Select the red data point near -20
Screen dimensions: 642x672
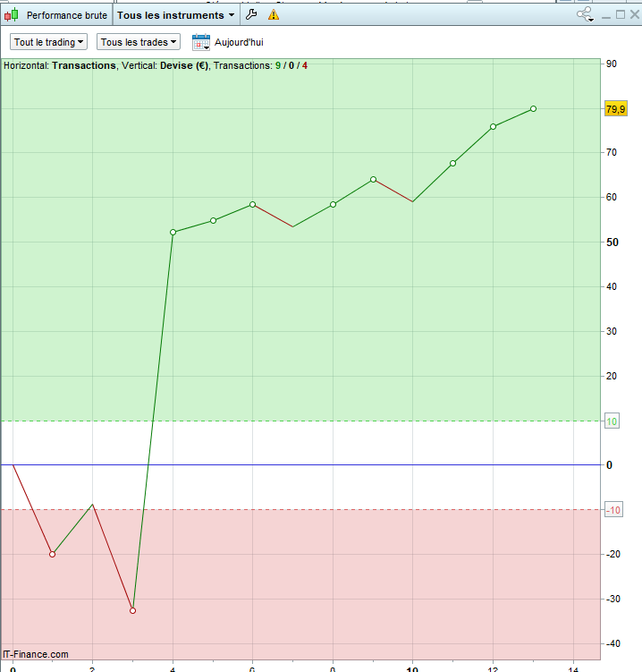tap(52, 554)
